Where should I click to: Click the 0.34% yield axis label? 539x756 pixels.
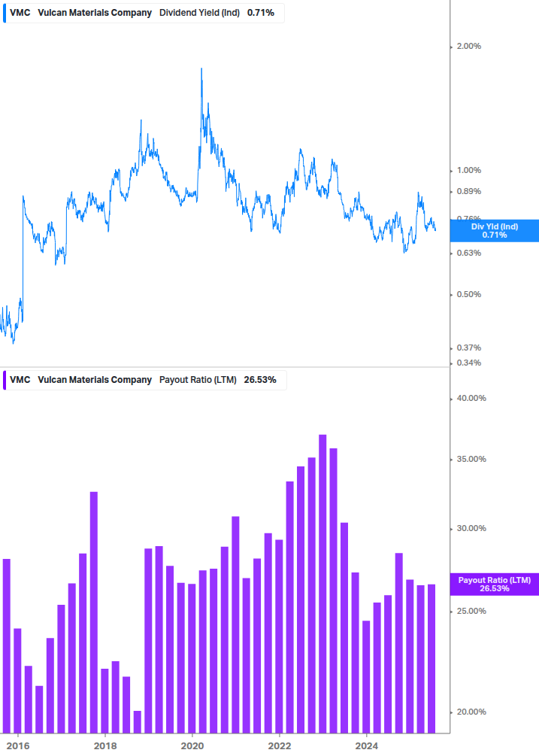[468, 363]
